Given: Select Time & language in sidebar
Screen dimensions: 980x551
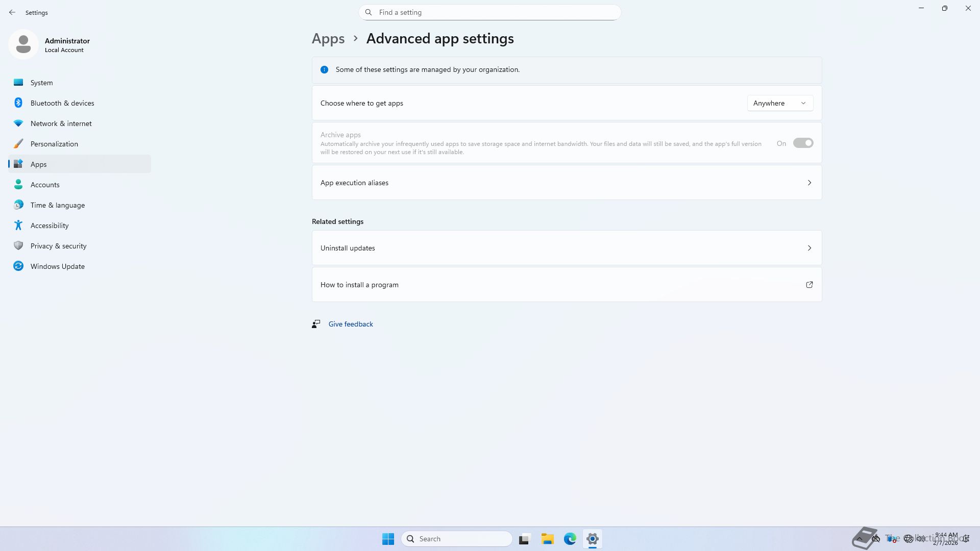Looking at the screenshot, I should click(x=57, y=205).
